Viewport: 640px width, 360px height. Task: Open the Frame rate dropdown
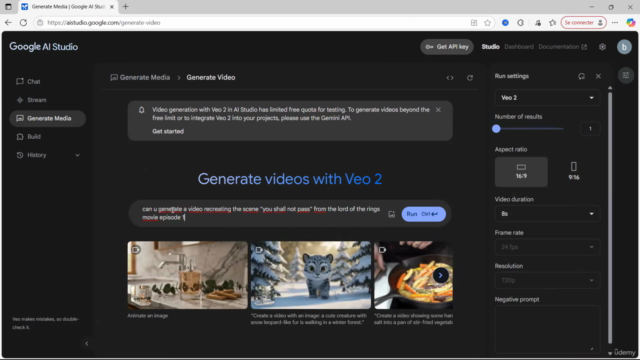coord(547,247)
